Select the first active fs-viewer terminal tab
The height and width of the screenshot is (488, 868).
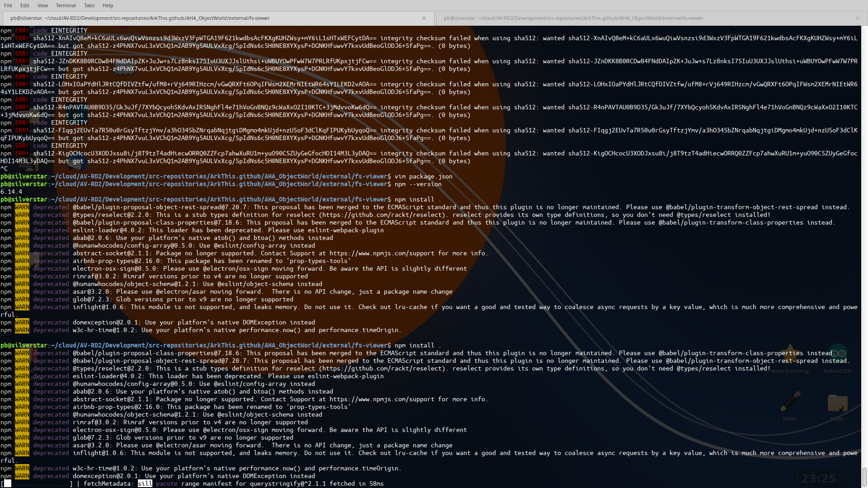click(x=140, y=18)
